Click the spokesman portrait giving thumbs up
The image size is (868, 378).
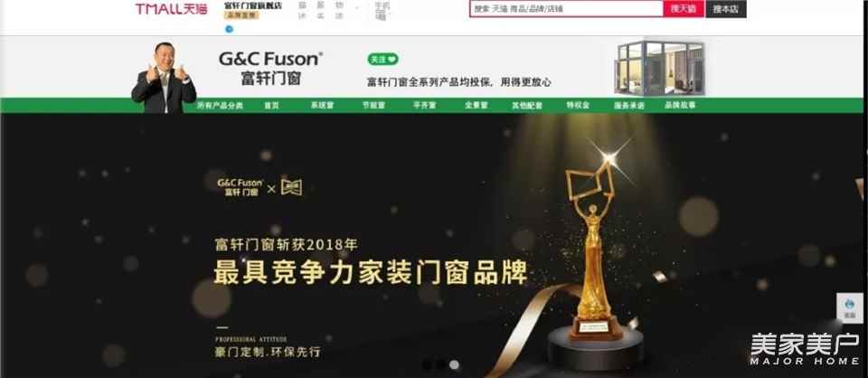[x=164, y=78]
